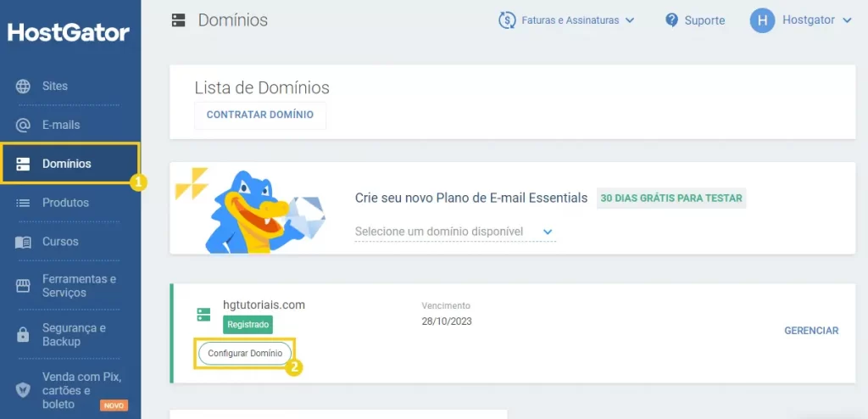Click the question mark Suporte icon
The height and width of the screenshot is (419, 868).
coord(671,20)
